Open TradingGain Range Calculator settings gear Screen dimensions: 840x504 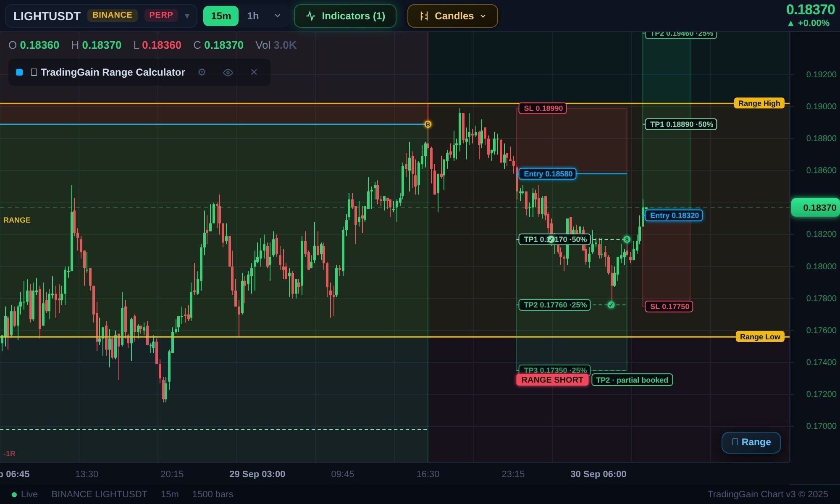click(202, 72)
